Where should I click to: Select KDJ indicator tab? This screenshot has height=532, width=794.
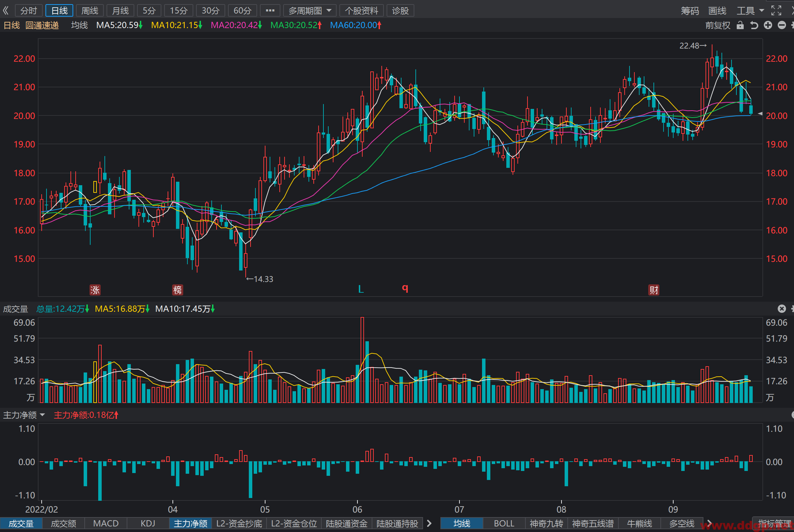click(148, 523)
